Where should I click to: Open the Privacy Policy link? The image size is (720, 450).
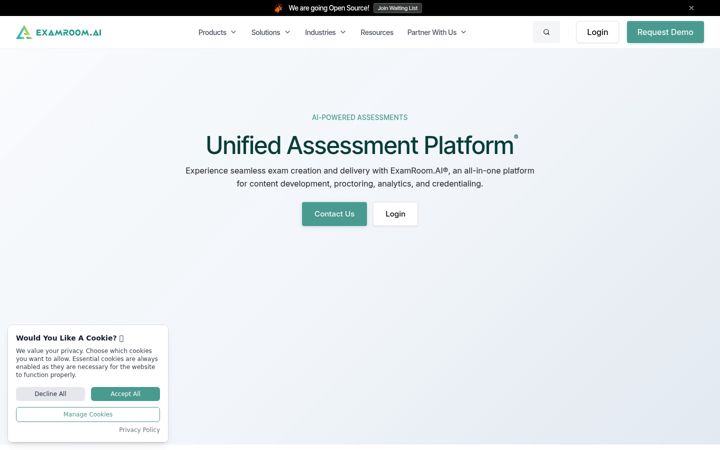pos(139,430)
